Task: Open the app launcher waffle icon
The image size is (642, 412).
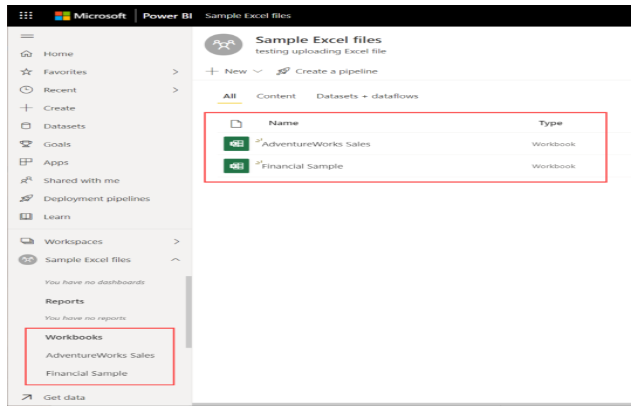Action: click(x=26, y=16)
